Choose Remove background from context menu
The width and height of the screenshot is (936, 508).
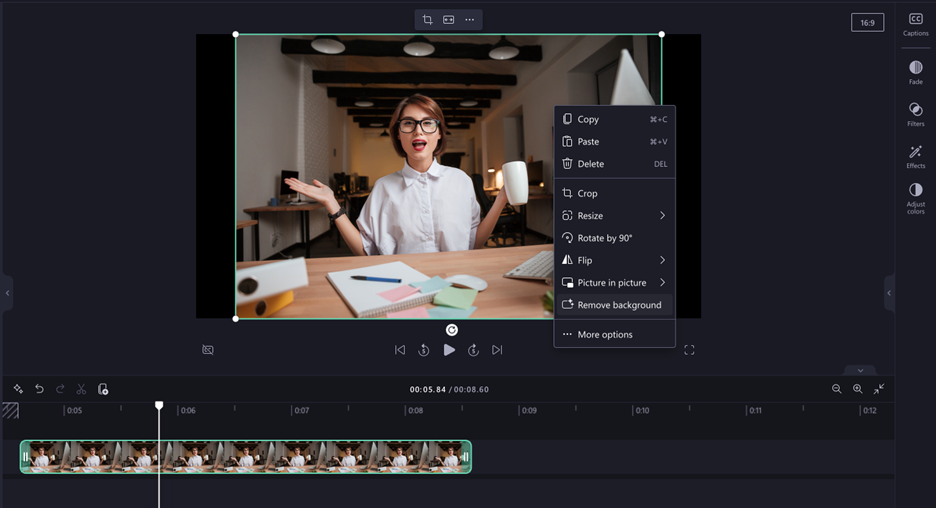pyautogui.click(x=614, y=305)
